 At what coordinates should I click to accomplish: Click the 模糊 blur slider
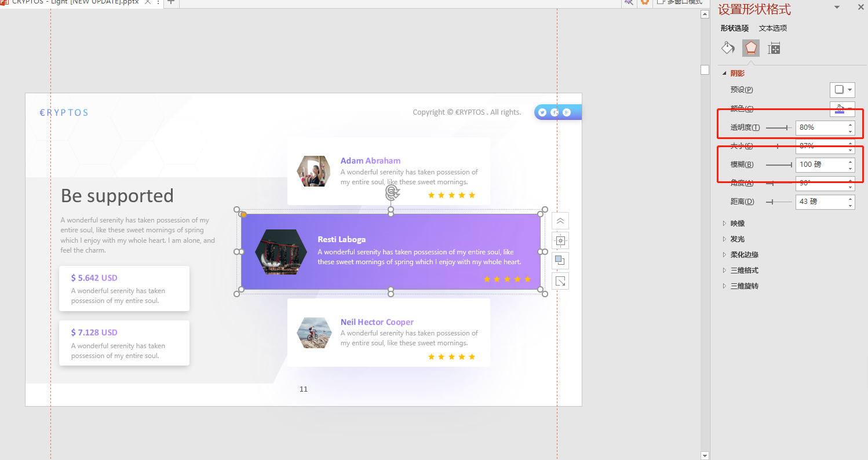779,165
